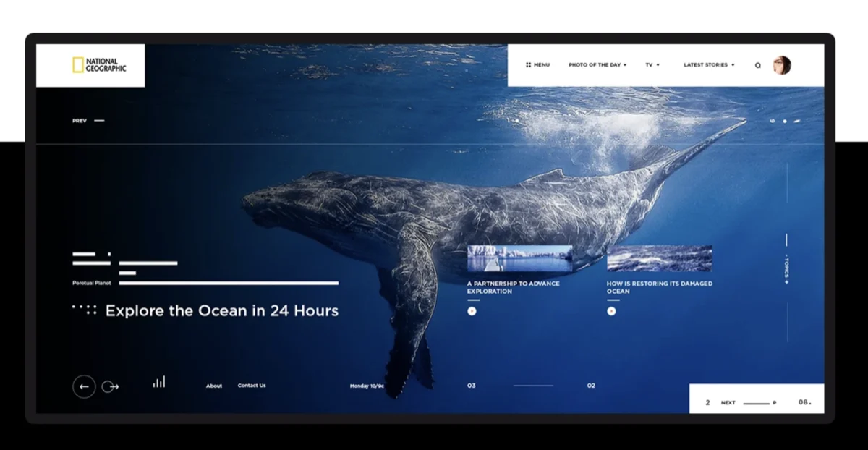The height and width of the screenshot is (450, 868).
Task: Open the partnership article thumbnail
Action: pyautogui.click(x=520, y=258)
